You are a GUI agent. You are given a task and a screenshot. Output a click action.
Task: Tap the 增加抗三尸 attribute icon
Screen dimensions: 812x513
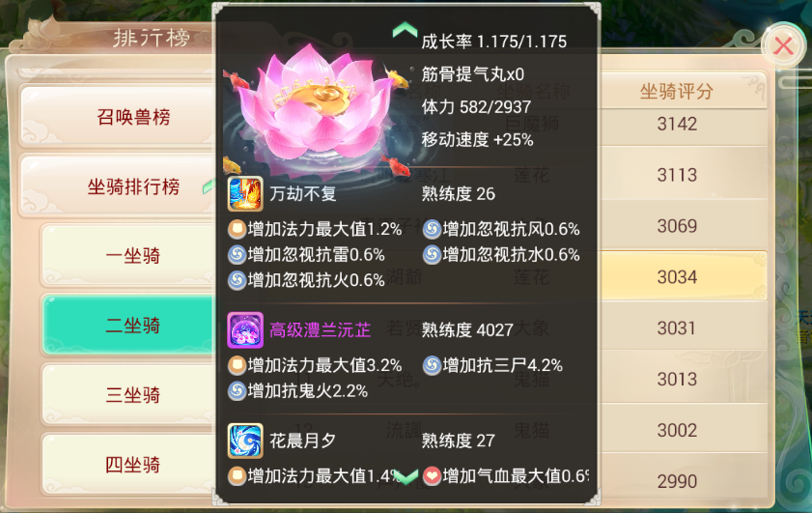click(x=432, y=365)
